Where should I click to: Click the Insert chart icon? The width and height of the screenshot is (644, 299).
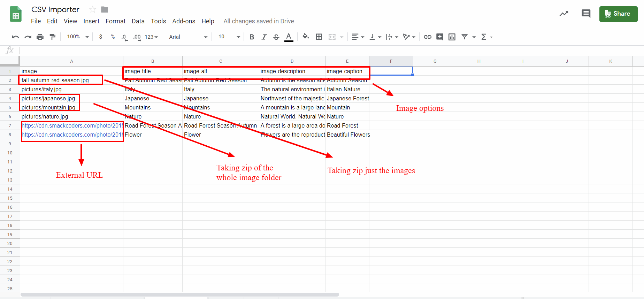click(452, 37)
